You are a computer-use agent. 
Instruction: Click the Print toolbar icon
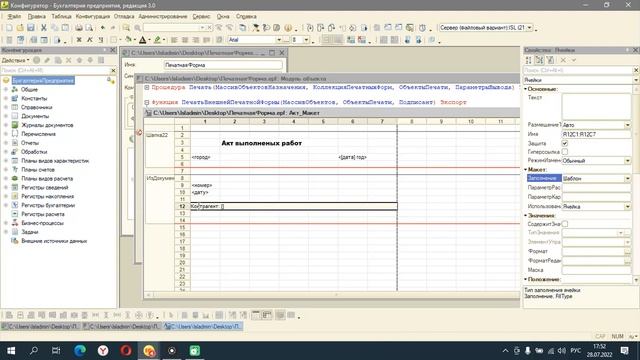coord(78,28)
